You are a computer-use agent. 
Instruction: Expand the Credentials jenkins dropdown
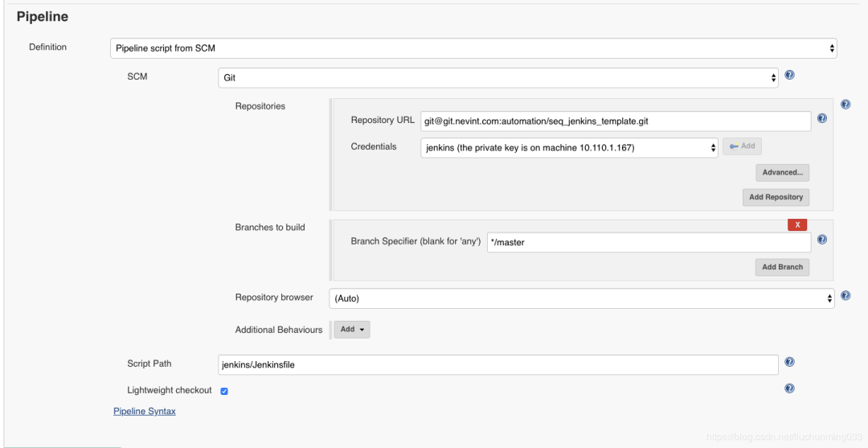[569, 148]
